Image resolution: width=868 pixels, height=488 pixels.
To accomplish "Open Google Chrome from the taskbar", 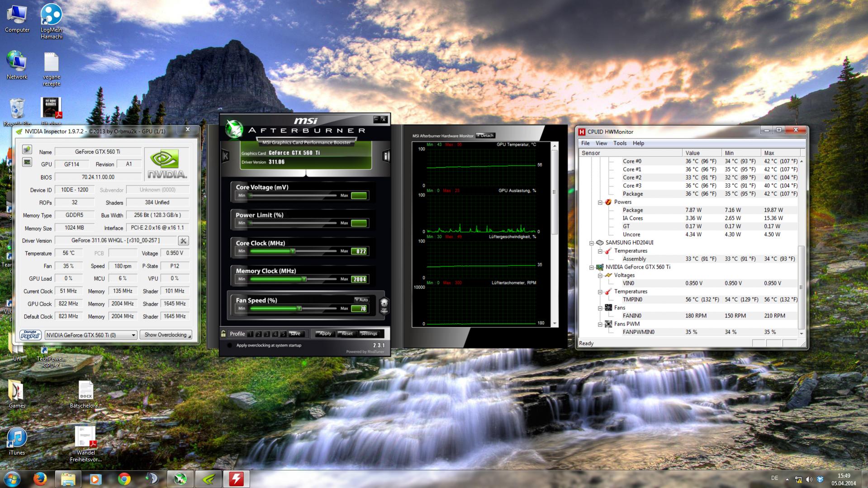I will coord(124,479).
